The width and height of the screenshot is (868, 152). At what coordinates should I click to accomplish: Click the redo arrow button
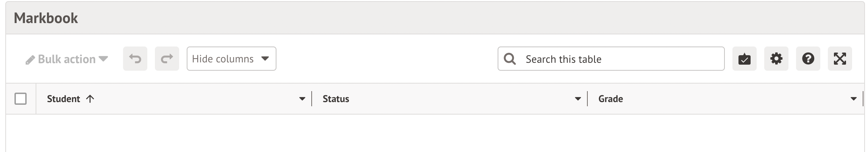(167, 59)
